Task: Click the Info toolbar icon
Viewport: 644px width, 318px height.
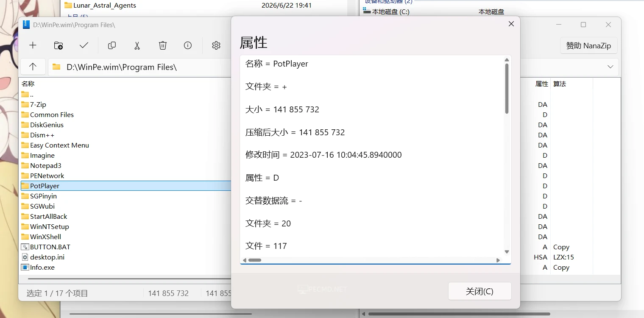Action: (x=188, y=45)
